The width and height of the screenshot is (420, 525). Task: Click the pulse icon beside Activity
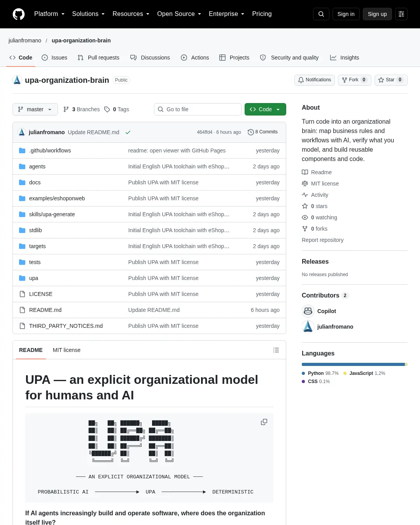[x=305, y=195]
